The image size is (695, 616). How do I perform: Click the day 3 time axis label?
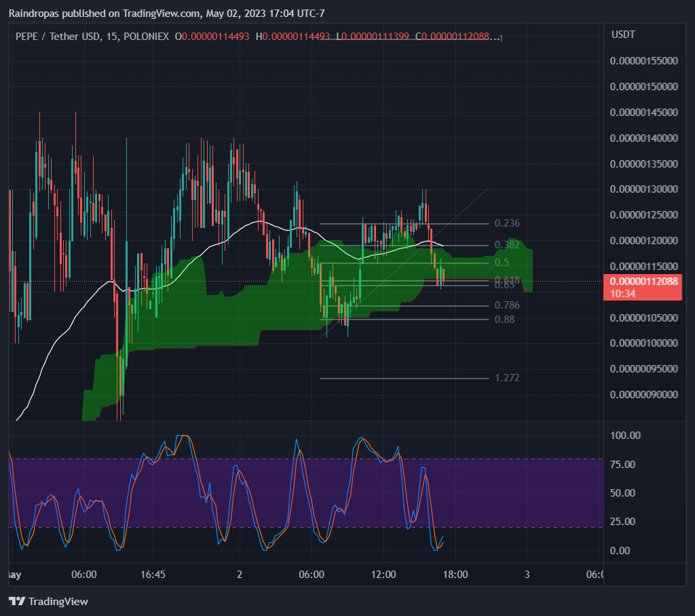(527, 575)
